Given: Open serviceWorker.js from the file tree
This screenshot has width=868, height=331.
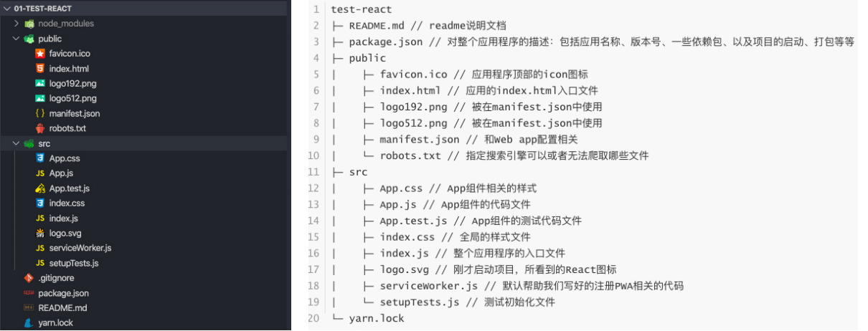Looking at the screenshot, I should (x=80, y=248).
